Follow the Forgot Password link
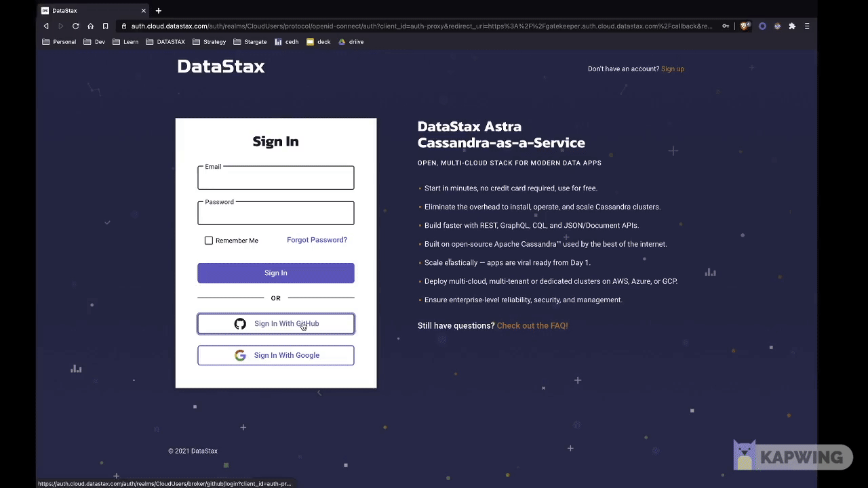Viewport: 868px width, 488px height. point(317,240)
